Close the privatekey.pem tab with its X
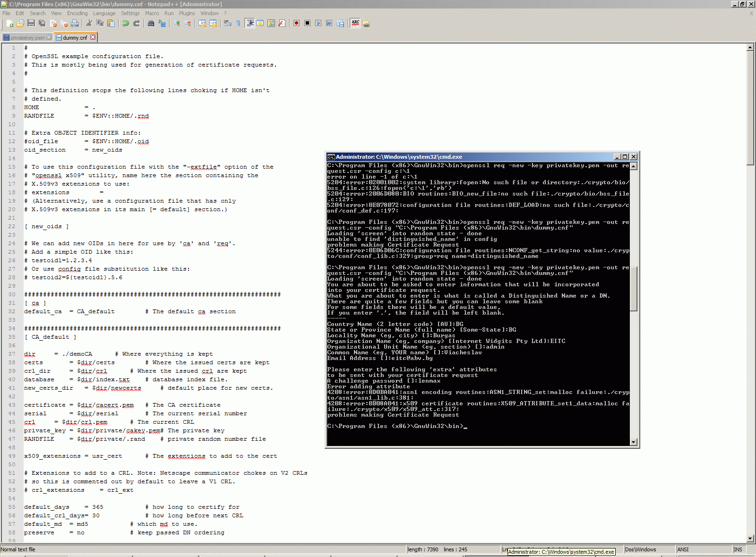The image size is (756, 557). tap(49, 37)
